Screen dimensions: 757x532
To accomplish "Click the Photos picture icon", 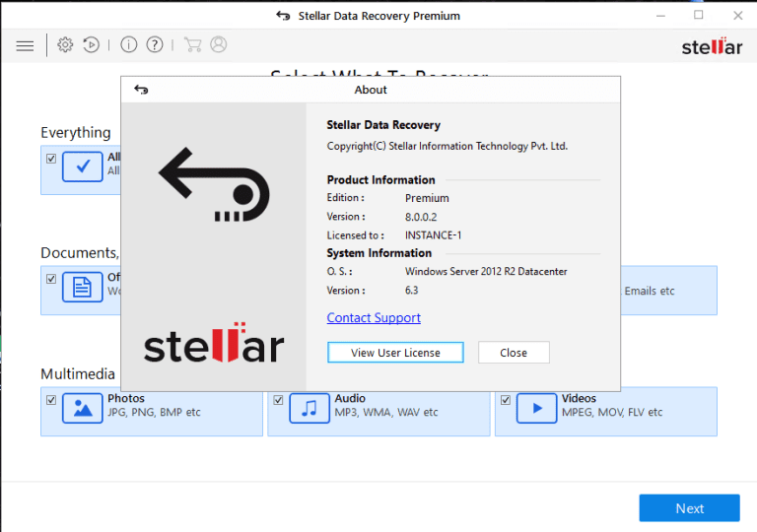I will (x=83, y=408).
